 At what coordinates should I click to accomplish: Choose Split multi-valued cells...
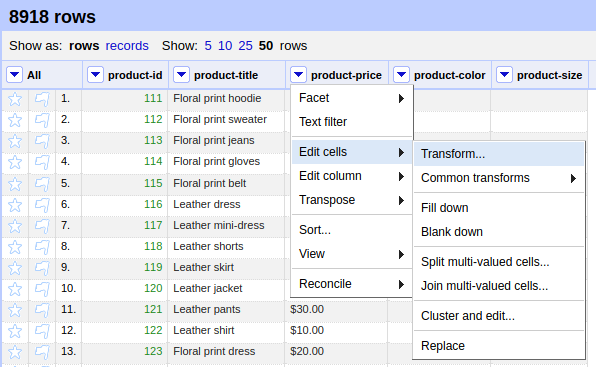click(x=499, y=262)
